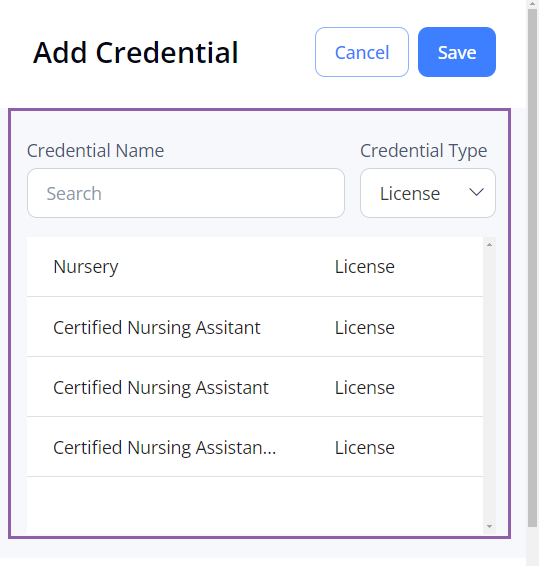Viewport: 539px width, 566px height.
Task: Open the Credential Type License dropdown
Action: (x=428, y=193)
